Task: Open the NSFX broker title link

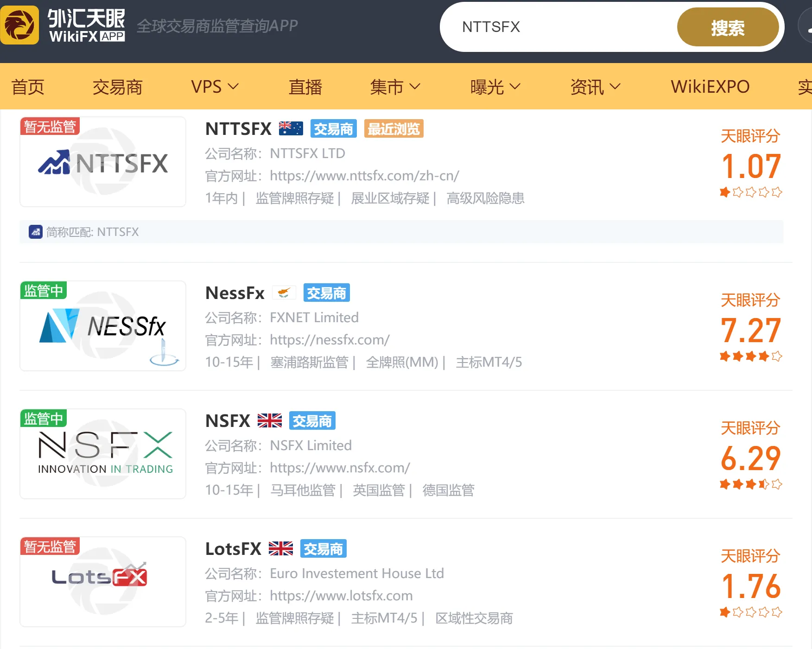Action: click(228, 420)
